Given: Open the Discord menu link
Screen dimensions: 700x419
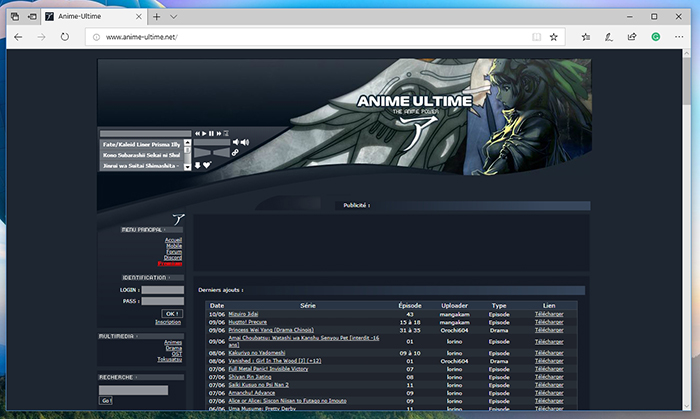Looking at the screenshot, I should (x=173, y=257).
